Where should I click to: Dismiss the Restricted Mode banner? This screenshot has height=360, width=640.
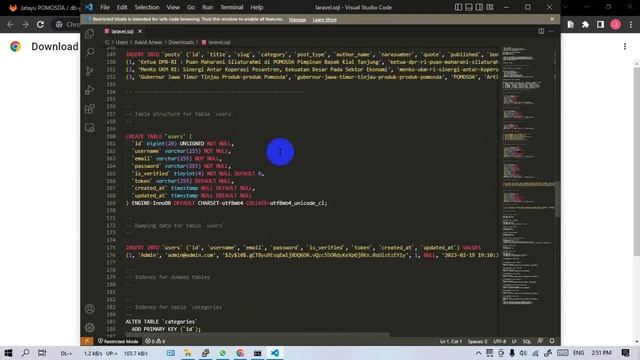(552, 19)
